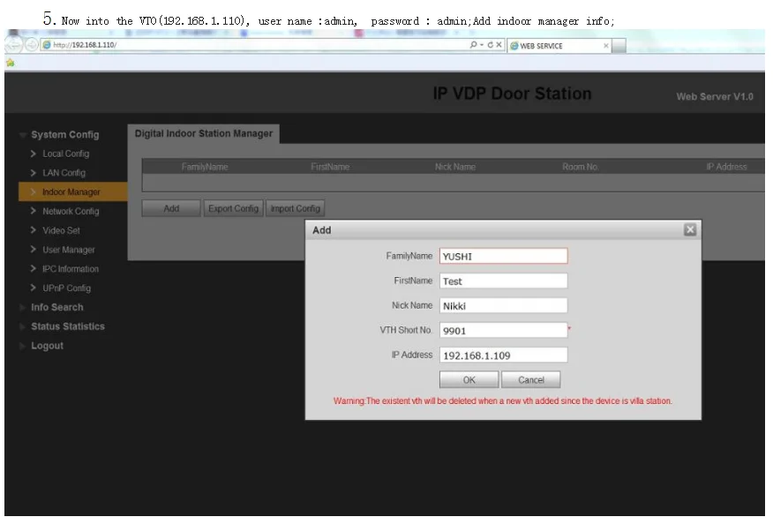Select the Digital Indoor Station Manager tab
The width and height of the screenshot is (773, 532).
click(x=204, y=133)
